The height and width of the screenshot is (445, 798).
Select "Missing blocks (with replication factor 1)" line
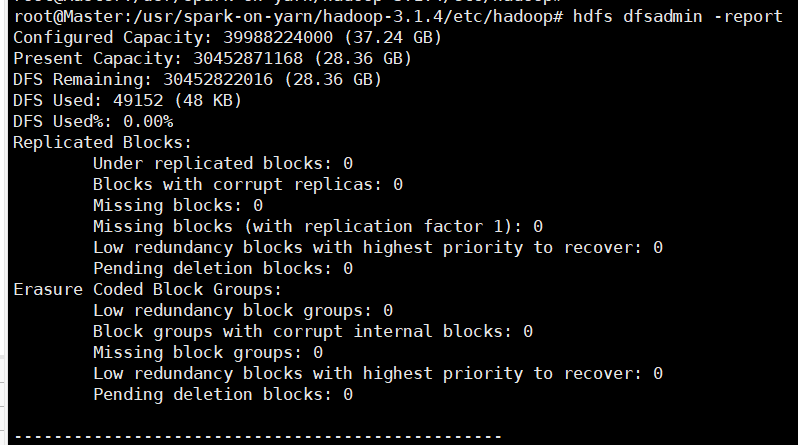point(317,226)
